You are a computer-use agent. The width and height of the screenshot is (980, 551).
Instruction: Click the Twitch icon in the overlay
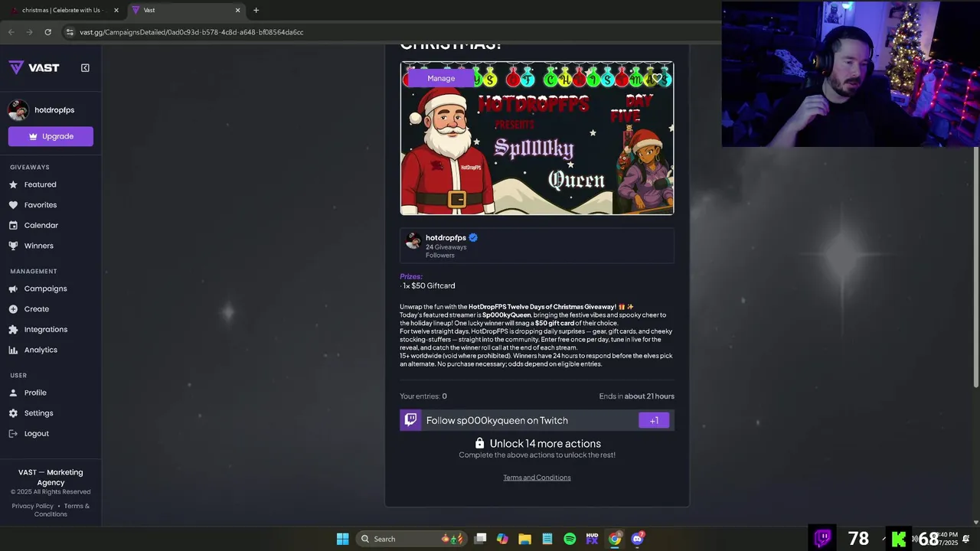click(x=823, y=538)
